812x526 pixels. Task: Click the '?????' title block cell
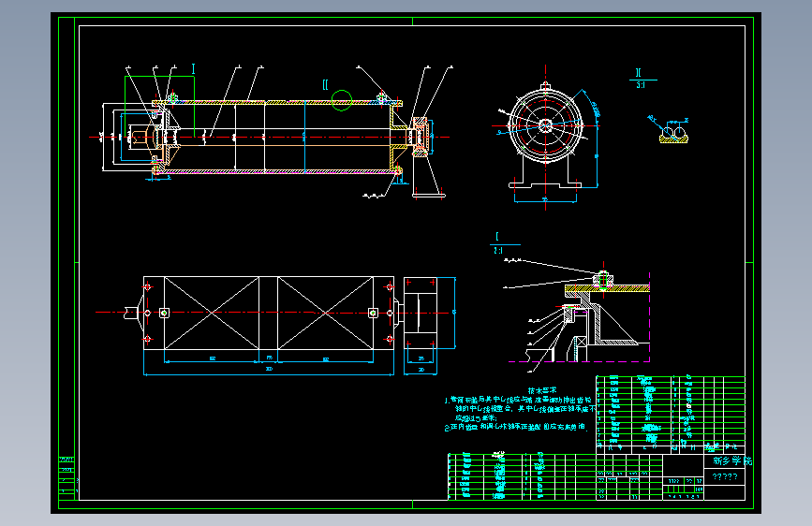(x=725, y=476)
